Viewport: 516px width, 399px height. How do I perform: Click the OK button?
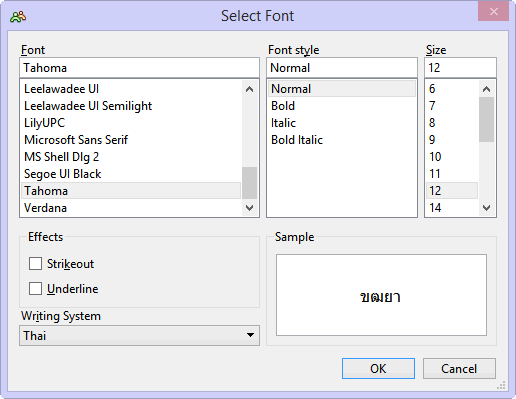click(378, 369)
